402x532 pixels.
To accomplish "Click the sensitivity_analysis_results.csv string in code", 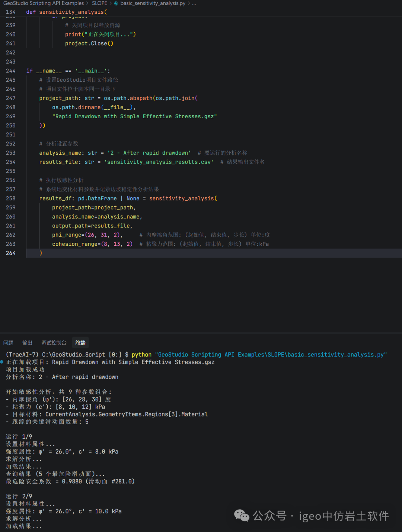I will (159, 162).
